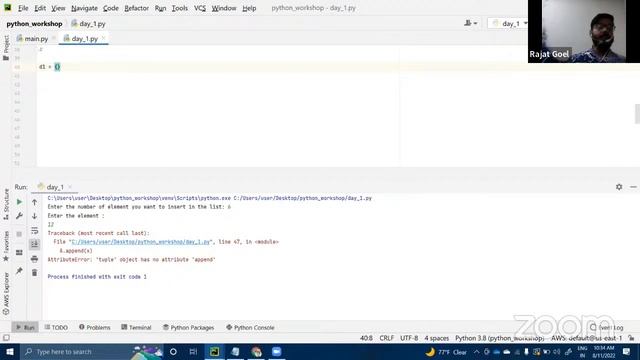Screen dimensions: 640x360
Task: Open the Window menu
Action: [224, 8]
